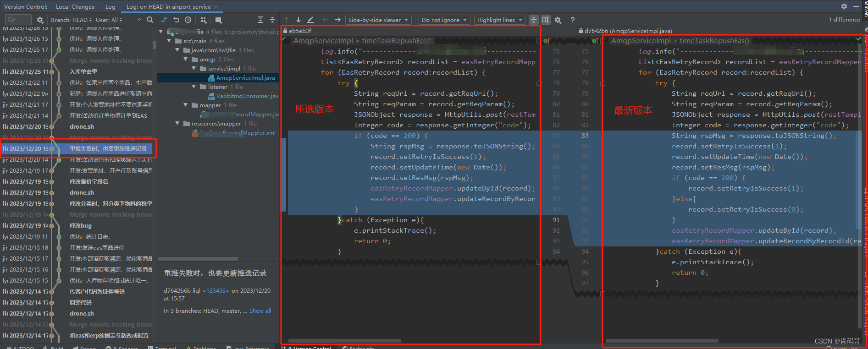The height and width of the screenshot is (349, 868).
Task: Open the Do not ignore dropdown
Action: coord(444,20)
